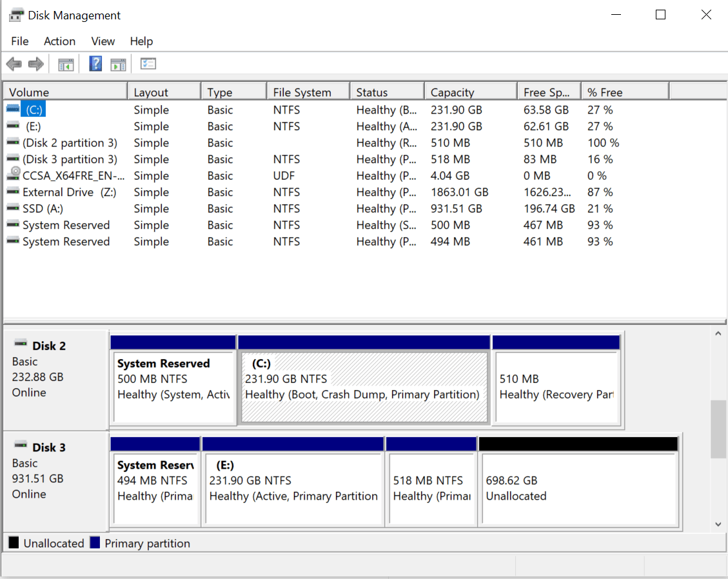Sort by the Free Space column header
Viewport: 728px width, 579px height.
[550, 92]
